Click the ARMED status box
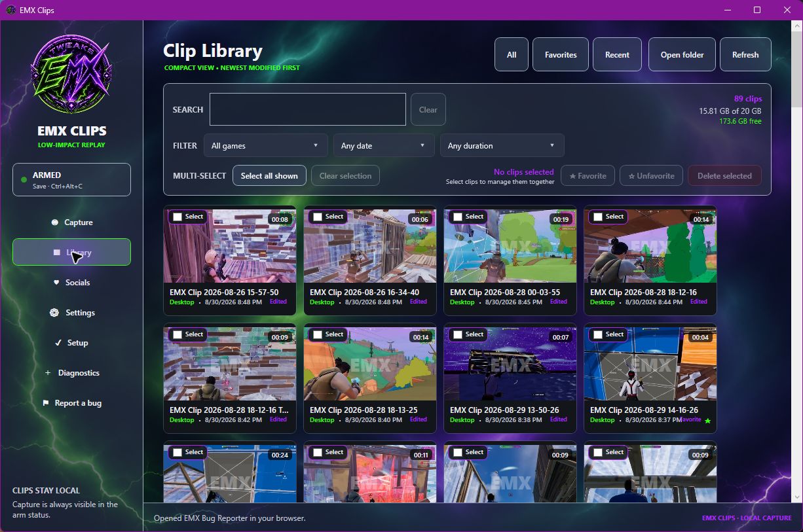The width and height of the screenshot is (803, 532). point(71,179)
